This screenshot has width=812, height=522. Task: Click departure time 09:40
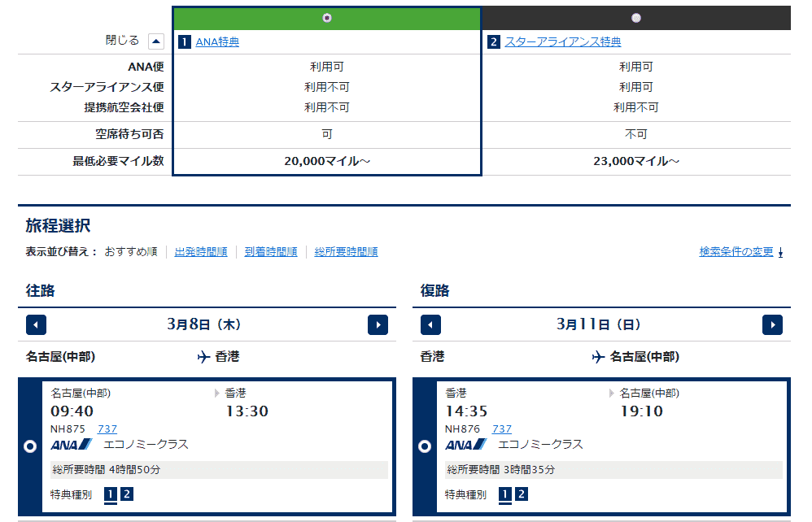pyautogui.click(x=72, y=411)
